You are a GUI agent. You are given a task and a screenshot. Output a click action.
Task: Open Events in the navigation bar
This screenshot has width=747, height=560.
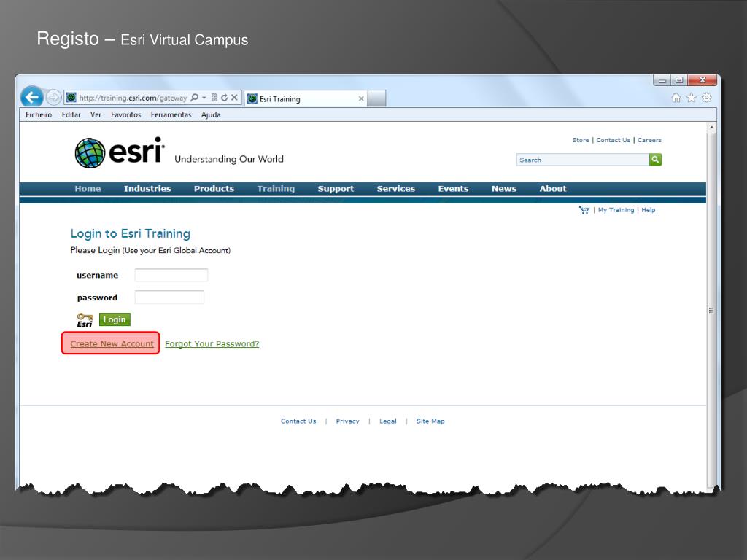pos(453,189)
